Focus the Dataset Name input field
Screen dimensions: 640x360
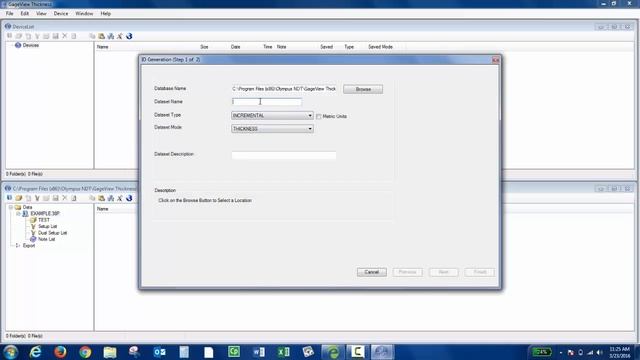(267, 102)
